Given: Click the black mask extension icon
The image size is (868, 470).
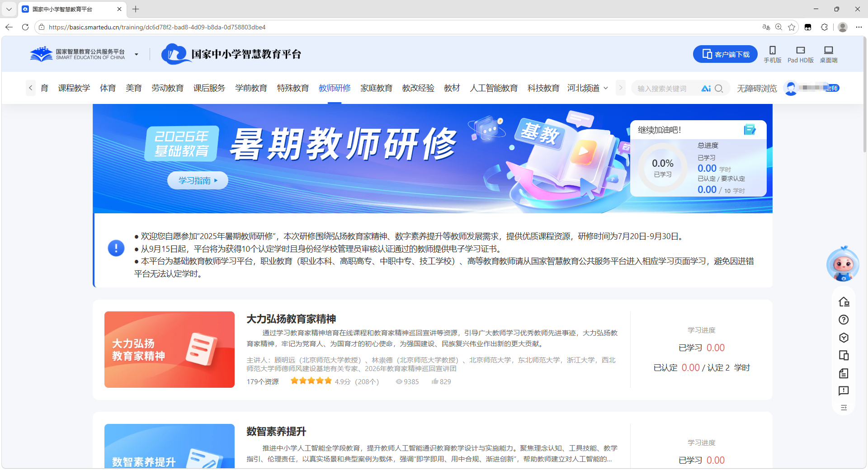Looking at the screenshot, I should pos(808,27).
